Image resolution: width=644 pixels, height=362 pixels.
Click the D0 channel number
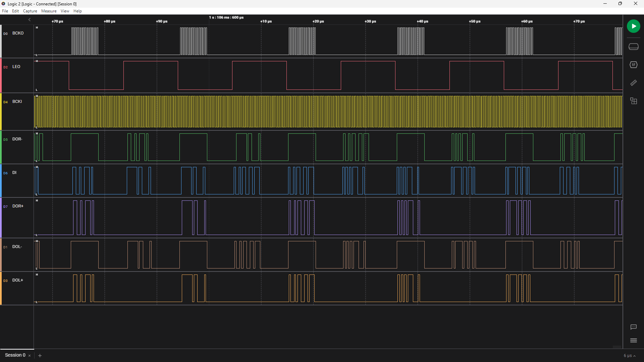(x=5, y=34)
